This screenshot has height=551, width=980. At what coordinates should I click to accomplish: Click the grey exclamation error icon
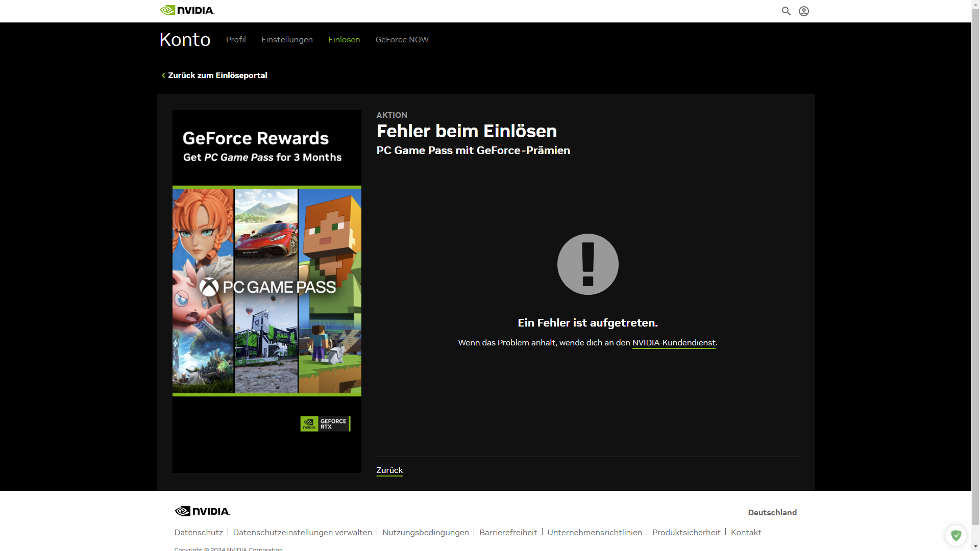point(588,264)
